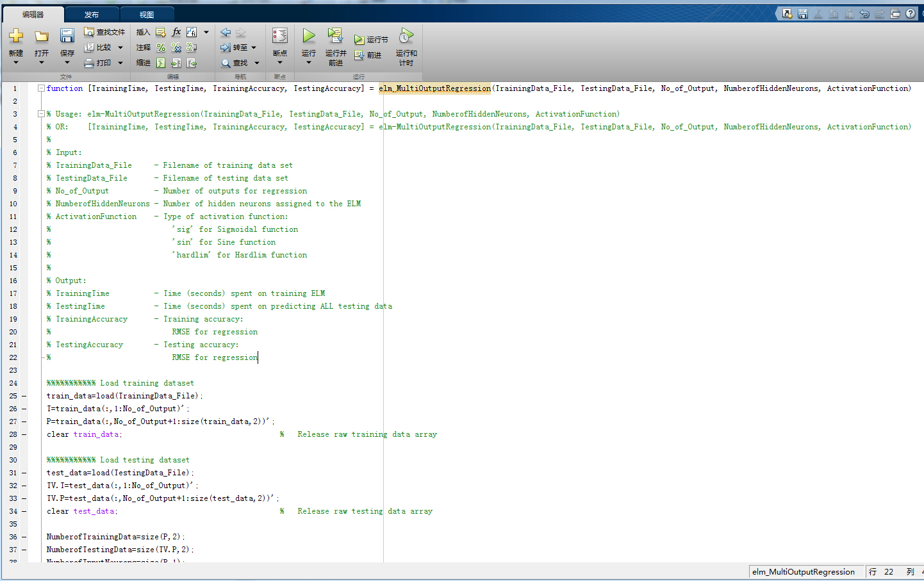Click the insert section icon next to 插入
The image size is (924, 581).
[161, 32]
